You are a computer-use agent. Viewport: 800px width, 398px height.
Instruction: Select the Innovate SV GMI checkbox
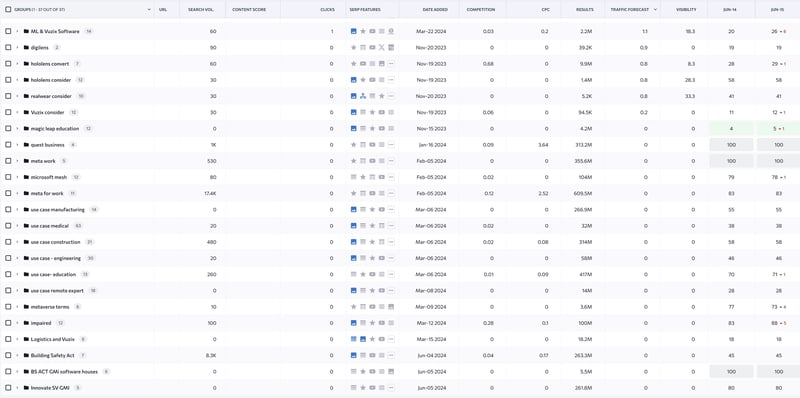8,388
